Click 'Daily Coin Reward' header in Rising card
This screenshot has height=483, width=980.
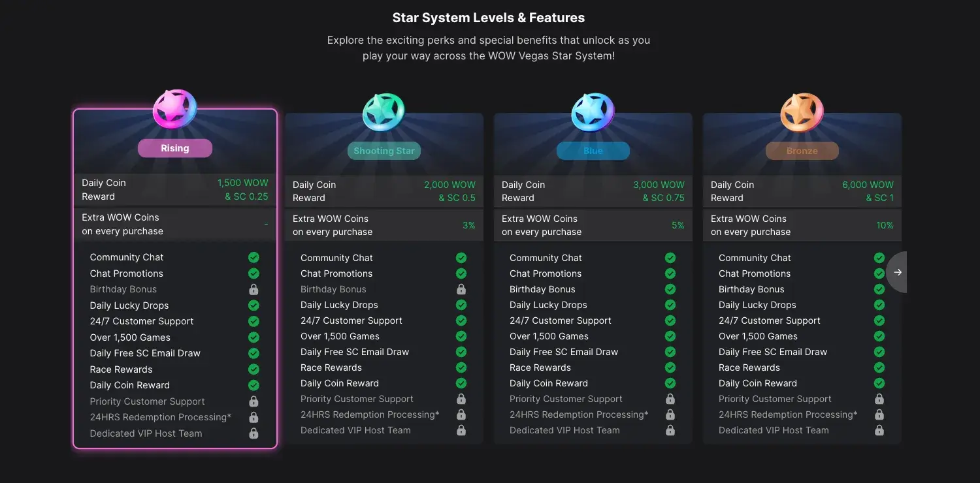pos(104,189)
